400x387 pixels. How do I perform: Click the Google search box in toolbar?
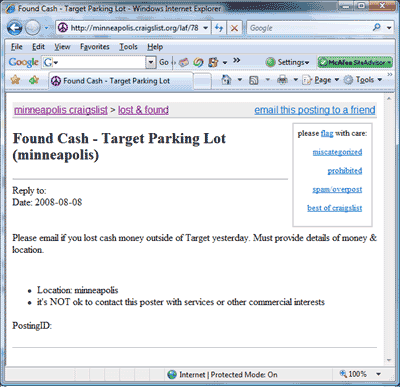click(308, 28)
